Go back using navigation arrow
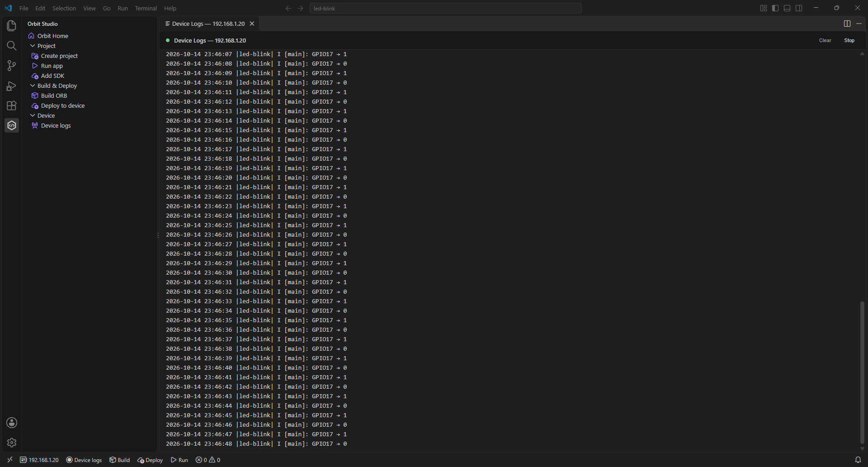The image size is (868, 467). 288,8
